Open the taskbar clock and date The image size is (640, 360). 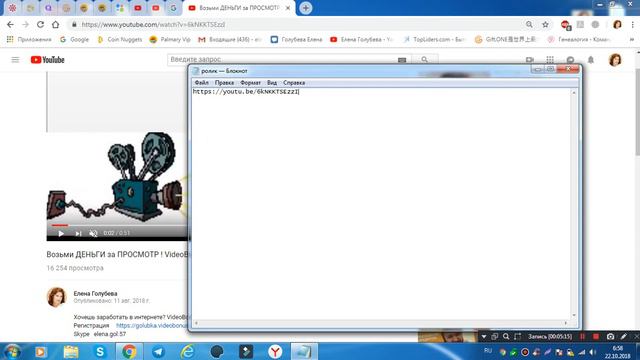click(617, 352)
